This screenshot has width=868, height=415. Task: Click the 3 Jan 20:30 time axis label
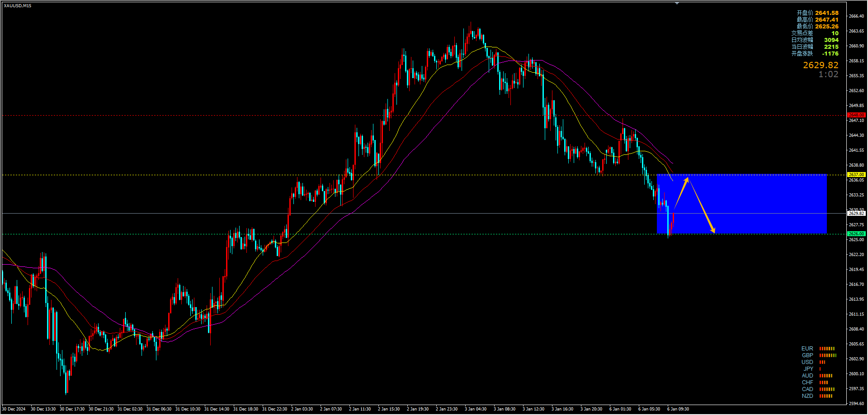pyautogui.click(x=591, y=409)
